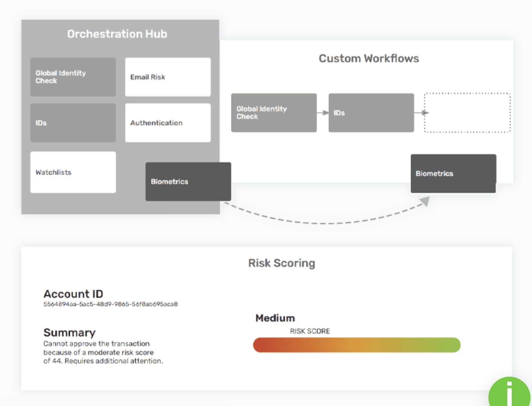Viewport: 532px width, 406px height.
Task: Click the RISK SCORE label
Action: (310, 331)
